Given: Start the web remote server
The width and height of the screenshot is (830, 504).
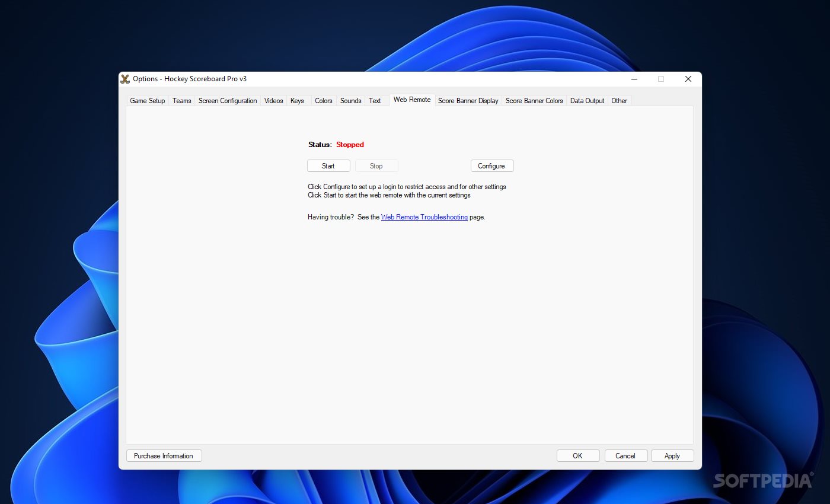Looking at the screenshot, I should tap(328, 166).
